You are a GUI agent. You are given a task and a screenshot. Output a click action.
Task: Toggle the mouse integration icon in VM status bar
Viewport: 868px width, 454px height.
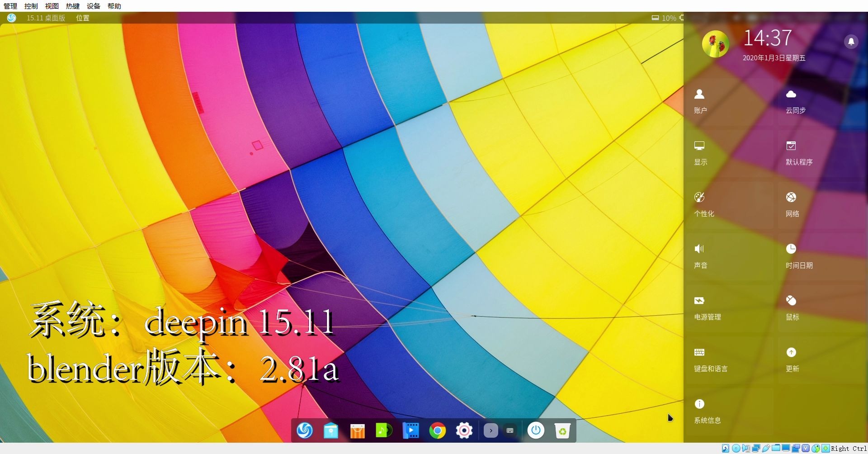coord(816,448)
